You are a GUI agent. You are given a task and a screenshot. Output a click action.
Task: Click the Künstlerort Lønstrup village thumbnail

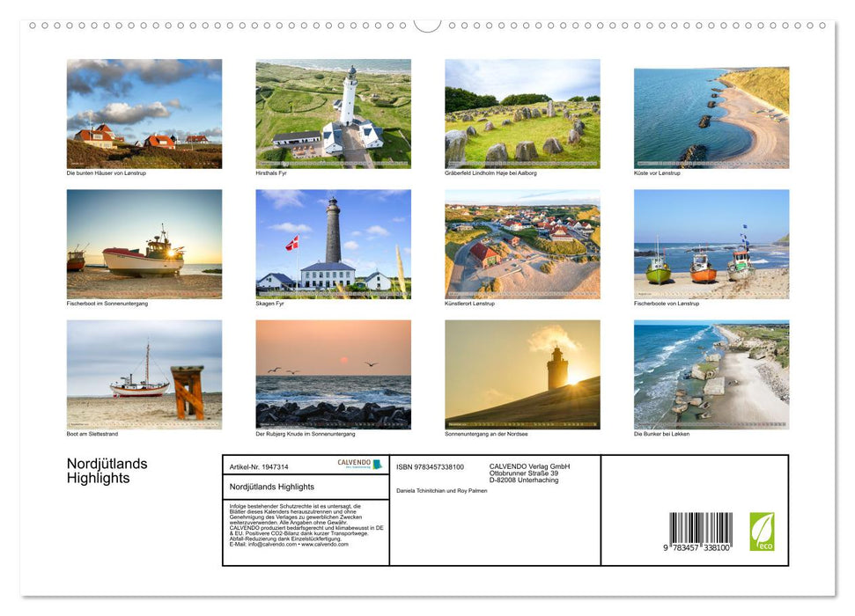[523, 245]
